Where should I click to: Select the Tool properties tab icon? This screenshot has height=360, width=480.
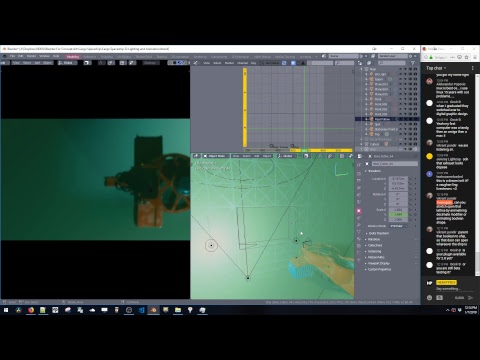pyautogui.click(x=359, y=165)
